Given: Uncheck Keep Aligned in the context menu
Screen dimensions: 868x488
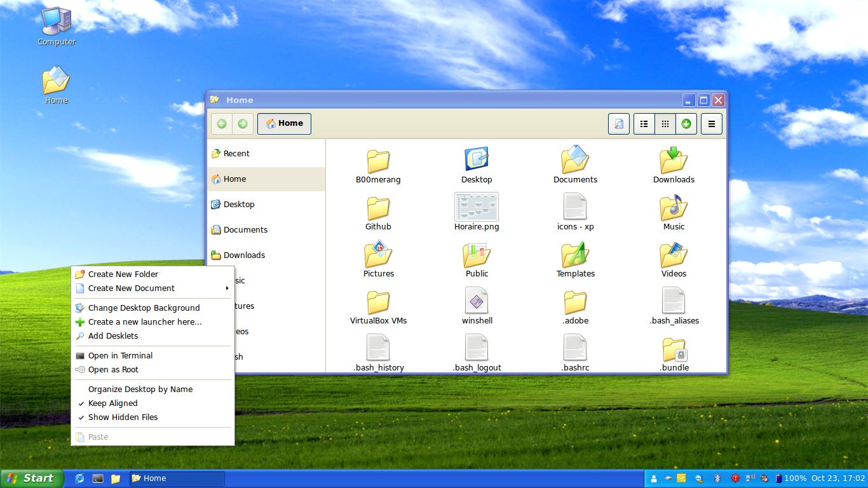Looking at the screenshot, I should 113,403.
